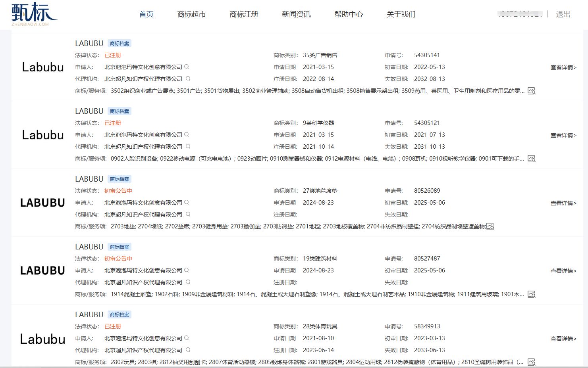This screenshot has width=588, height=368.
Task: Click agency 北京超凡知识产权 in 58349913 record
Action: click(x=143, y=350)
